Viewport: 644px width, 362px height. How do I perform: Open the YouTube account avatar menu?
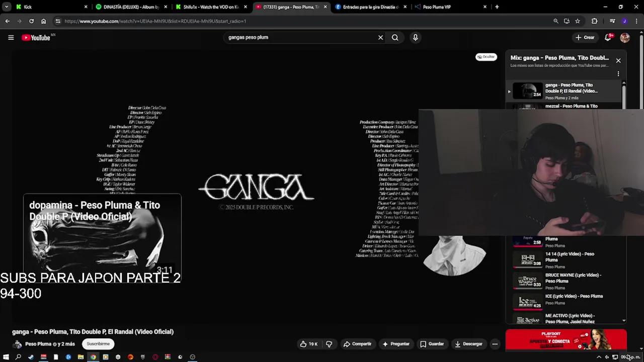coord(625,38)
